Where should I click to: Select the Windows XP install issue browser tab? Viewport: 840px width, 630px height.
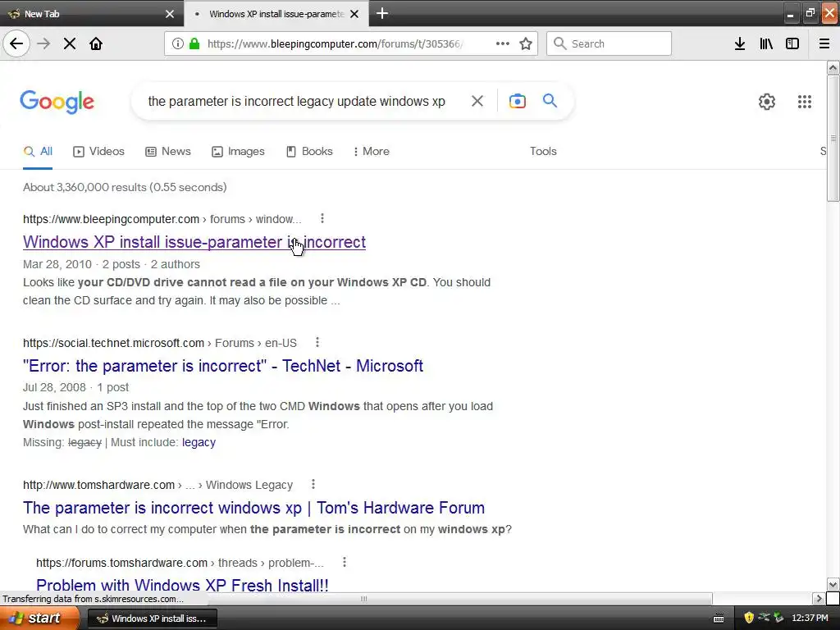(x=276, y=14)
